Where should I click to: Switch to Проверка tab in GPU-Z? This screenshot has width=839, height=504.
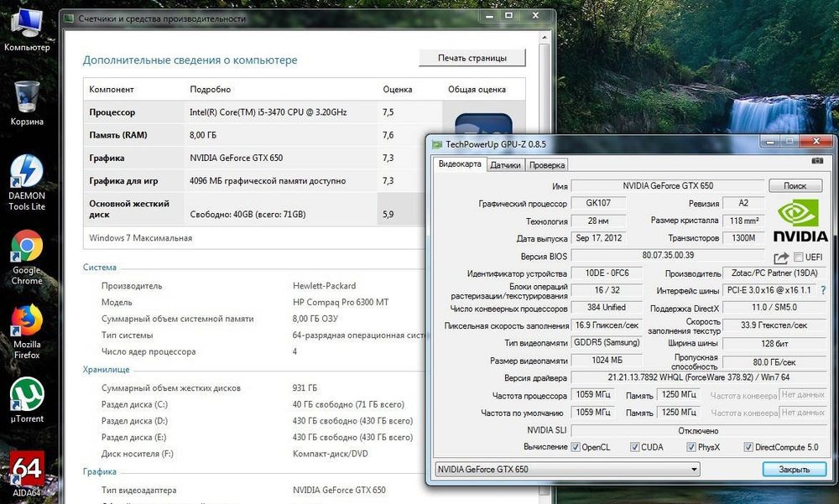coord(547,165)
